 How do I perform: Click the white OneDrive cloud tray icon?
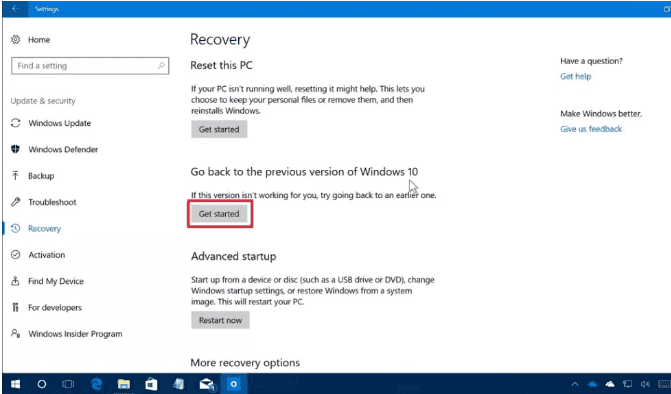coord(610,384)
